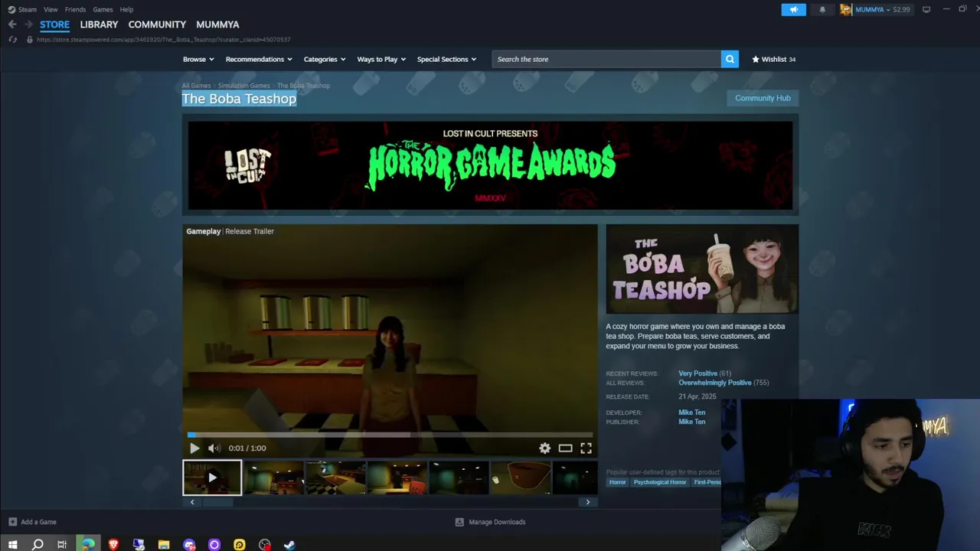980x551 pixels.
Task: Open File Explorer from the taskbar
Action: click(x=164, y=545)
